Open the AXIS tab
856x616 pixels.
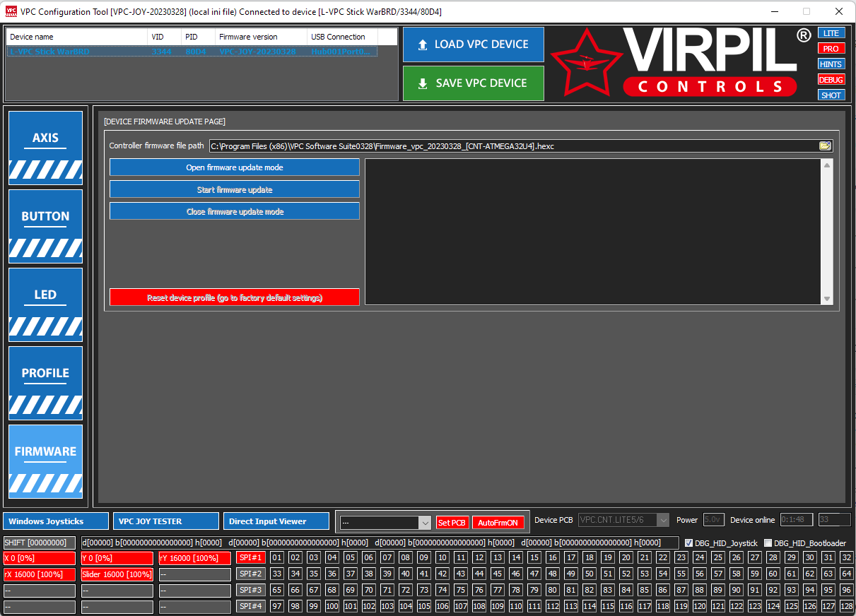pyautogui.click(x=45, y=148)
